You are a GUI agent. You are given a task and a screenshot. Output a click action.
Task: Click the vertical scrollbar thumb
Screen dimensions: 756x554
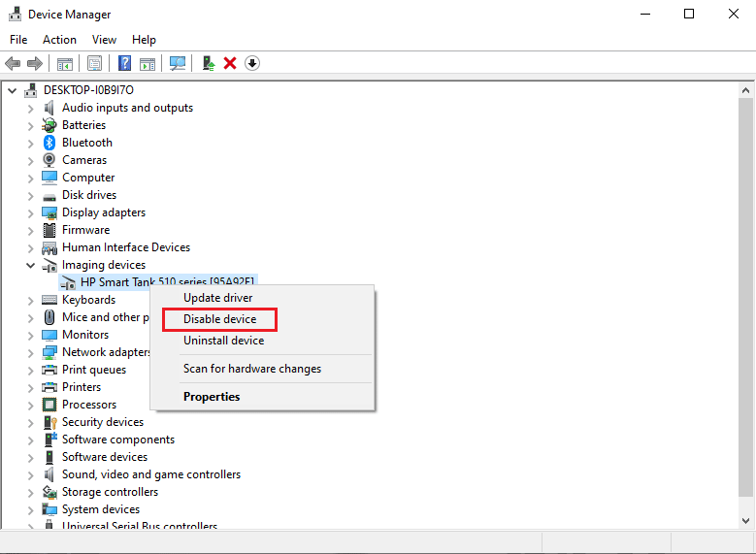point(745,297)
